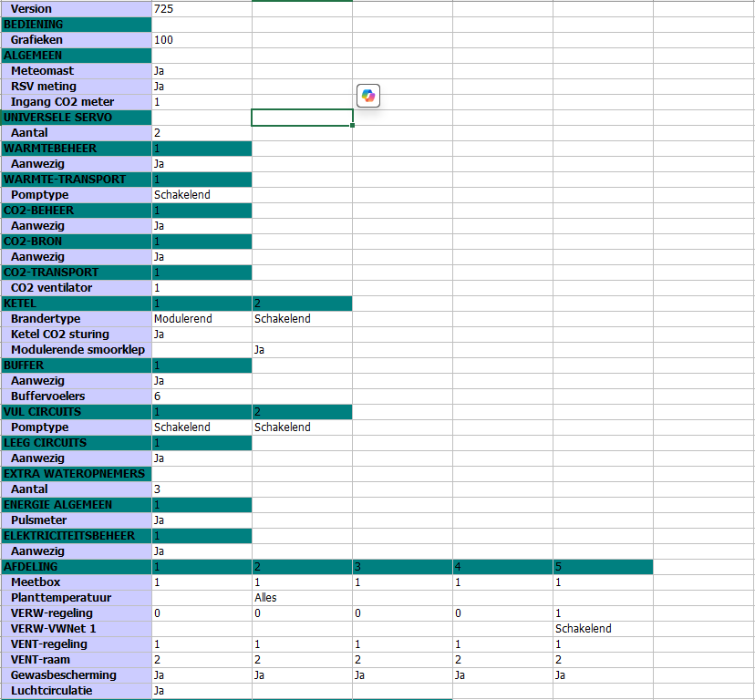Screen dimensions: 755x700
Task: Click the KETEL header cell
Action: 77,304
